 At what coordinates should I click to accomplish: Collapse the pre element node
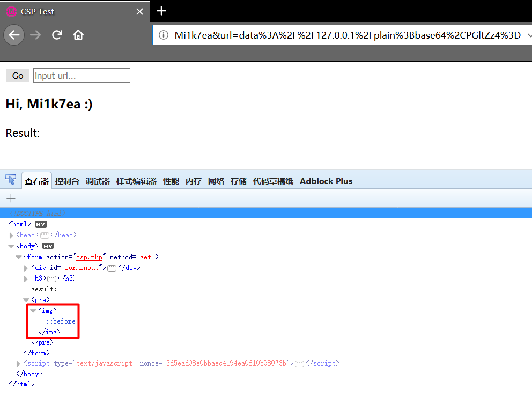coord(26,300)
